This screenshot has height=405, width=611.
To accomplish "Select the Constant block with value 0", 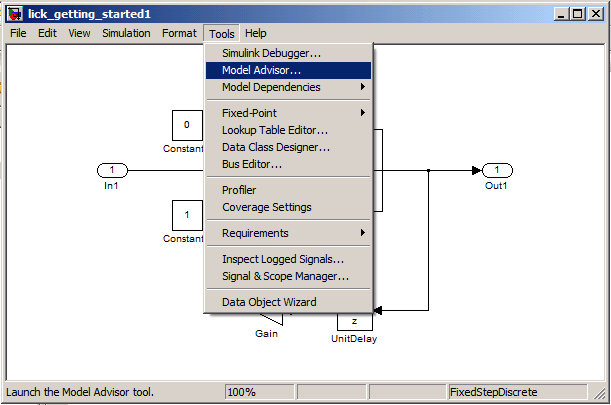I will click(x=187, y=125).
